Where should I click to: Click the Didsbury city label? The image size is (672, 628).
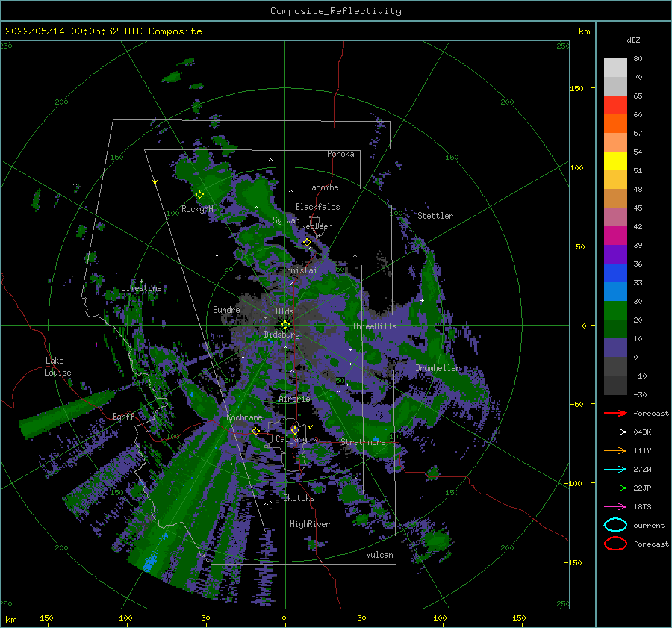282,335
